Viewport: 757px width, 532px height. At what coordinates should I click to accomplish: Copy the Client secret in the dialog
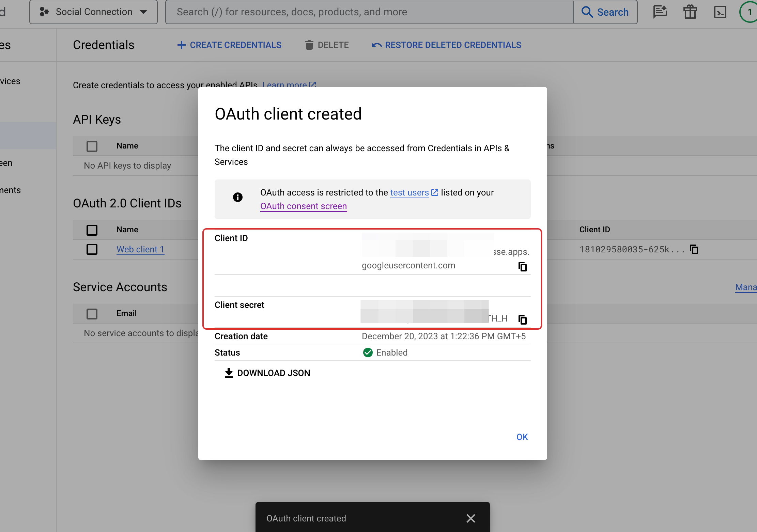(523, 319)
